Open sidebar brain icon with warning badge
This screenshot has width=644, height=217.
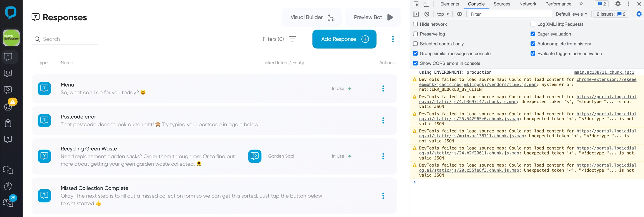click(x=8, y=106)
